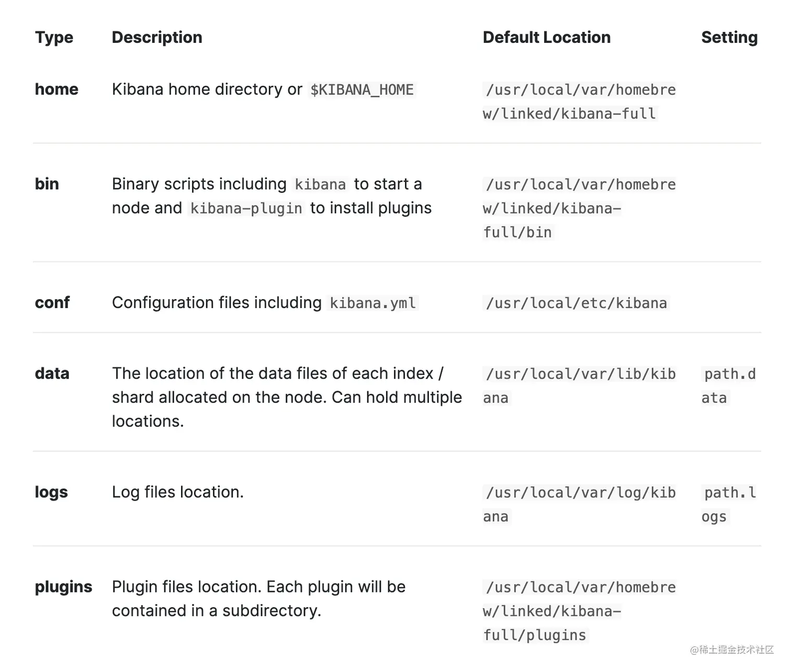Click the $KIBANA_HOME code snippet

(x=362, y=90)
